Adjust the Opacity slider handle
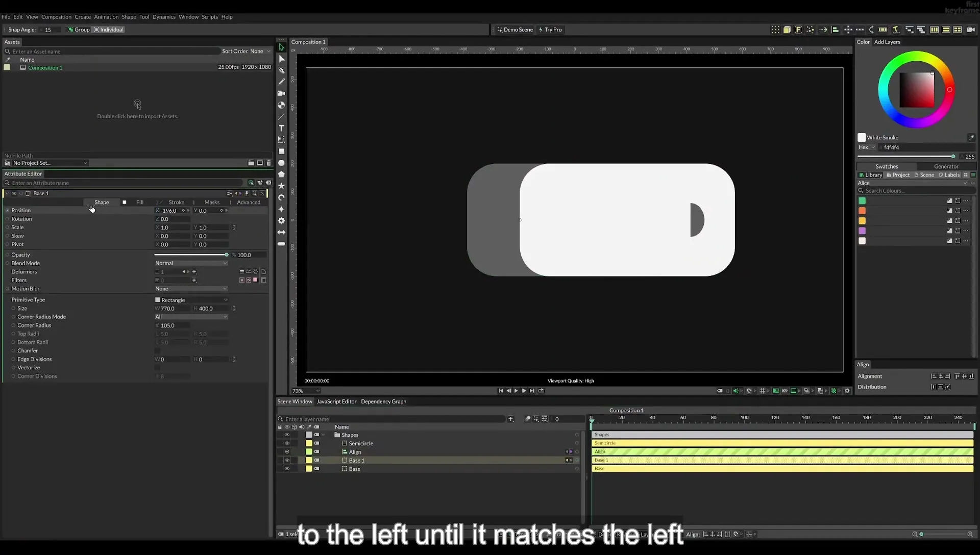Image resolution: width=980 pixels, height=555 pixels. click(x=227, y=255)
